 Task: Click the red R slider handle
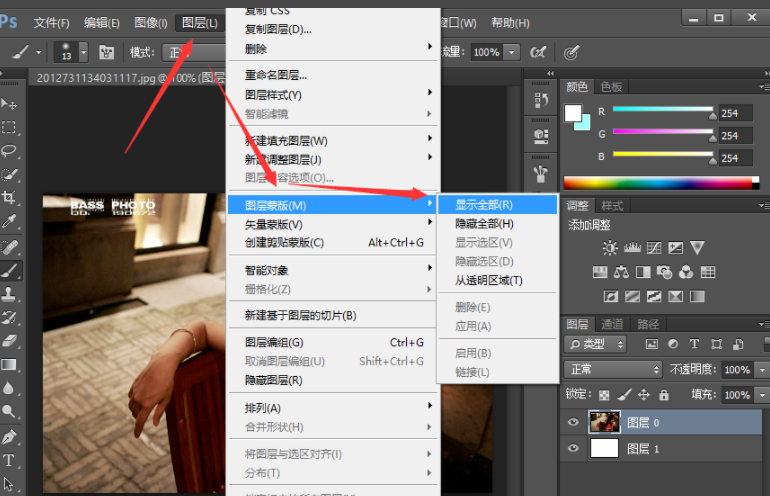[x=713, y=116]
